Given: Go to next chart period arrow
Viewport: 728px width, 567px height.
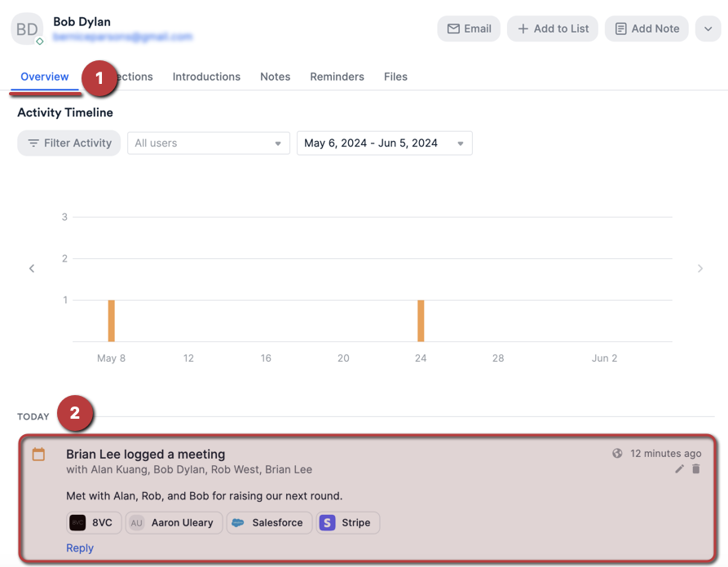Looking at the screenshot, I should click(699, 269).
